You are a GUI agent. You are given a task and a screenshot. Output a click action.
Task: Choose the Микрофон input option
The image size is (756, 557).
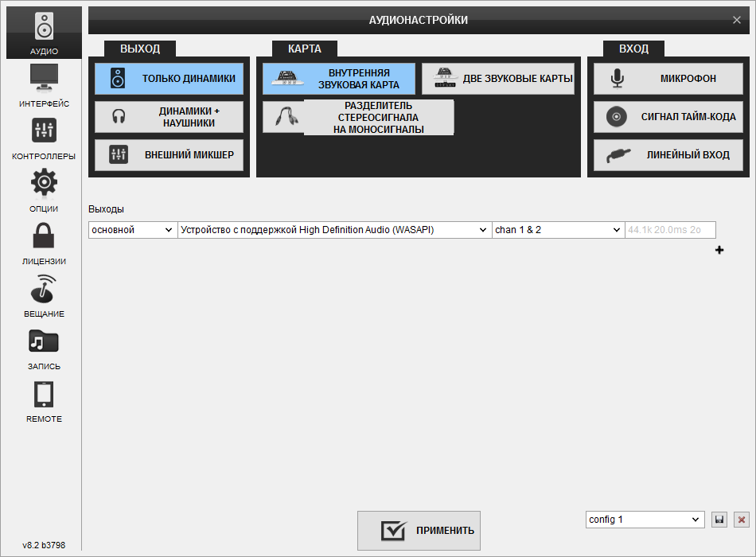coord(668,79)
